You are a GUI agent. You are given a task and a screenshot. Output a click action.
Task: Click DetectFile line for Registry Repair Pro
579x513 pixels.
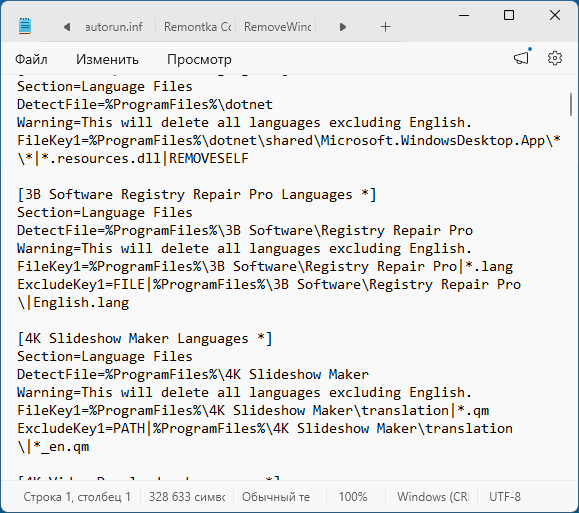click(245, 230)
